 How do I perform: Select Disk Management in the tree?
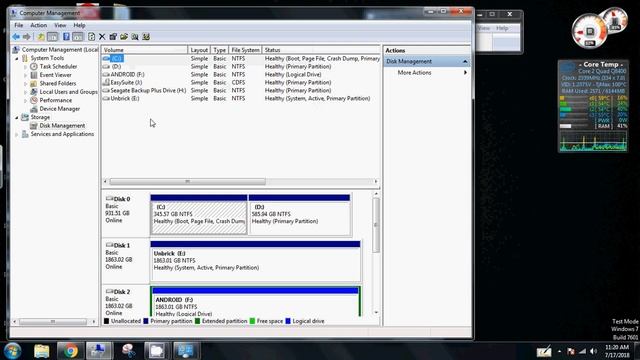(62, 126)
